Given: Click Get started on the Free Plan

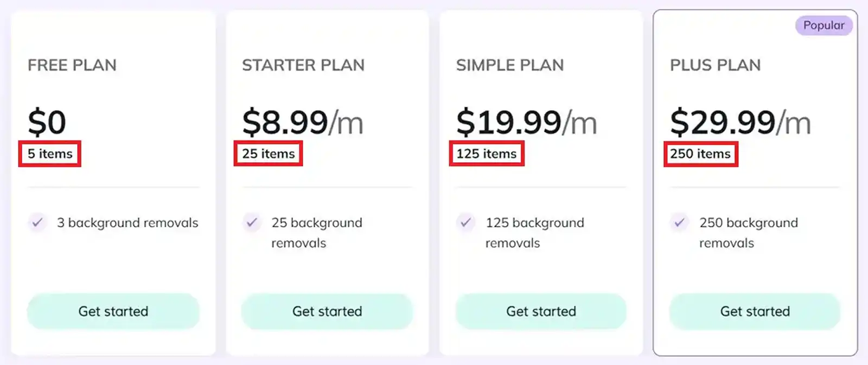Looking at the screenshot, I should 113,311.
